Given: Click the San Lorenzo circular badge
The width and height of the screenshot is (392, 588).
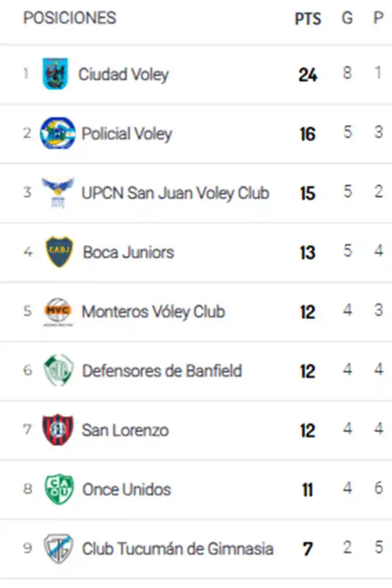Looking at the screenshot, I should point(57,431).
